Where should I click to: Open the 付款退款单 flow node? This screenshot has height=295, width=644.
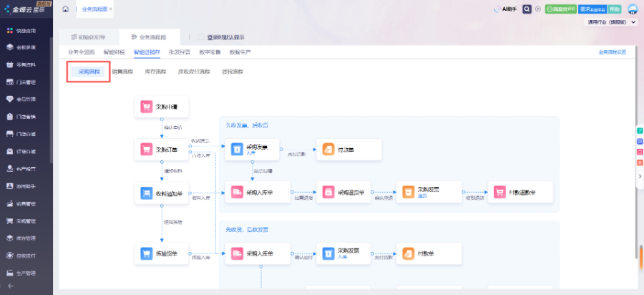520,193
